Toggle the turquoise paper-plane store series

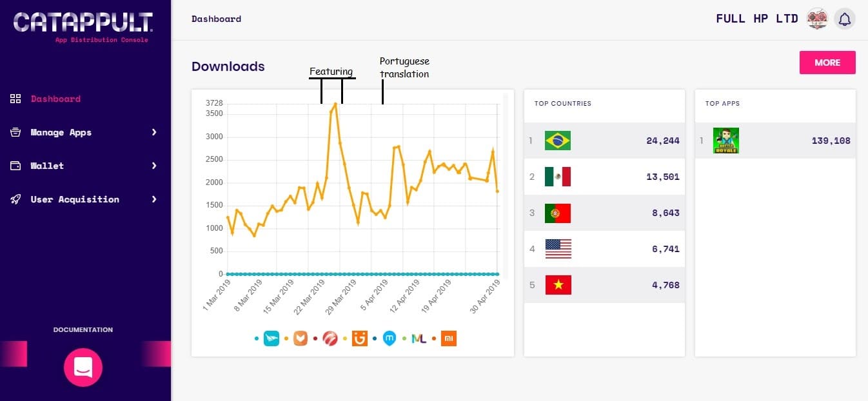[271, 338]
